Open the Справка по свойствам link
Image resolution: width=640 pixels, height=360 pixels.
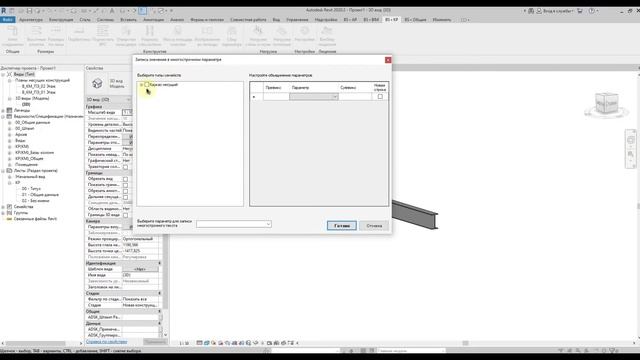[x=107, y=342]
